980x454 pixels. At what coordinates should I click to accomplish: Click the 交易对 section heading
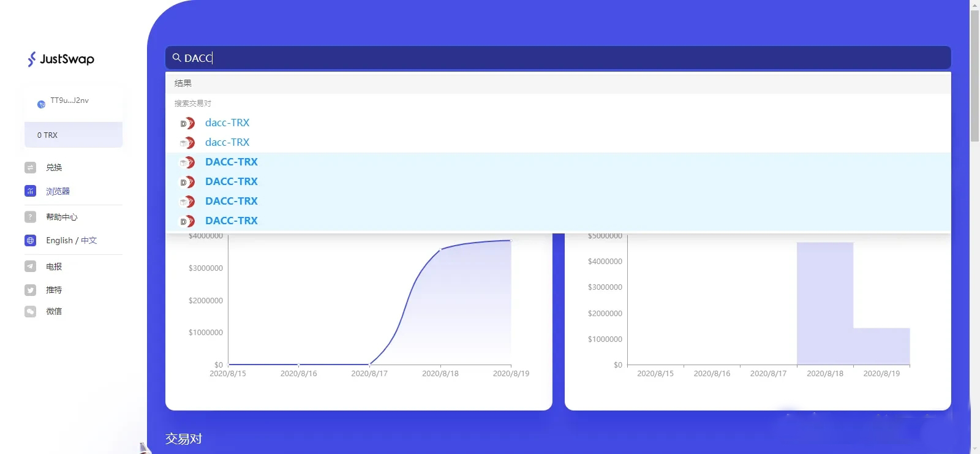tap(184, 439)
